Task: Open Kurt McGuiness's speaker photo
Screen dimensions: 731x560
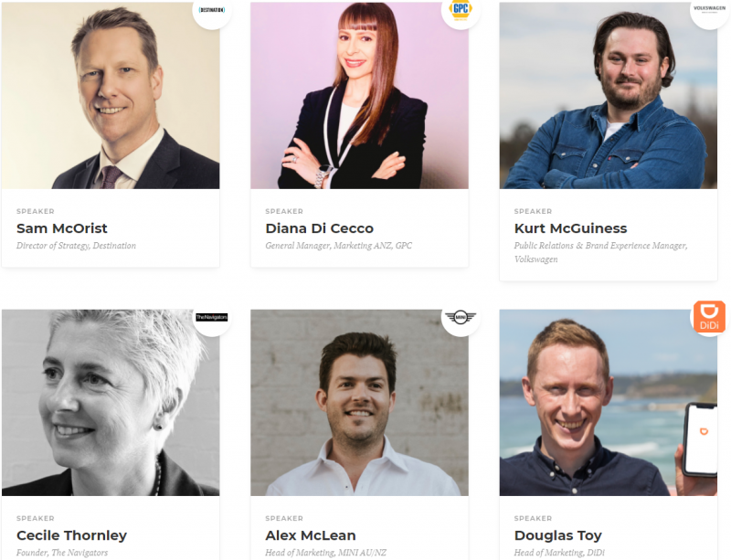Action: click(x=609, y=96)
